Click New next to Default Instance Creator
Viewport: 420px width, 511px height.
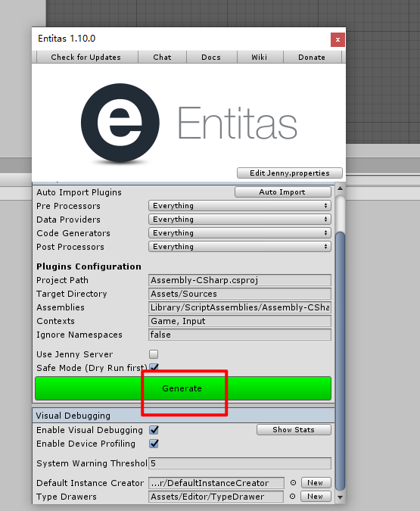pos(315,483)
